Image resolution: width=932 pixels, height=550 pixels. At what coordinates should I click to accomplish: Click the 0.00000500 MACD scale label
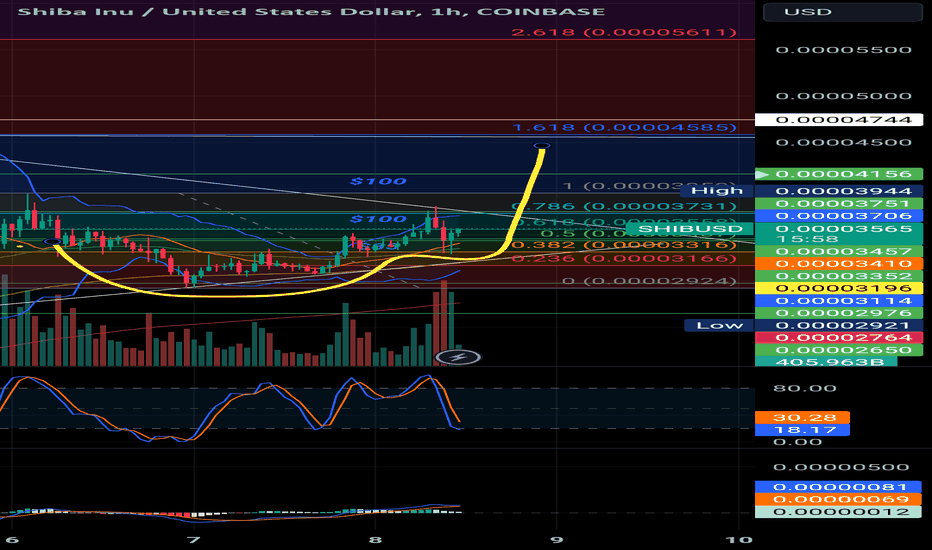pyautogui.click(x=842, y=467)
